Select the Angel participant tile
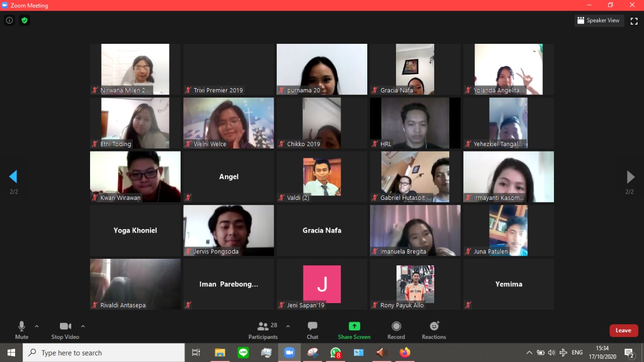This screenshot has width=644, height=362. 228,177
